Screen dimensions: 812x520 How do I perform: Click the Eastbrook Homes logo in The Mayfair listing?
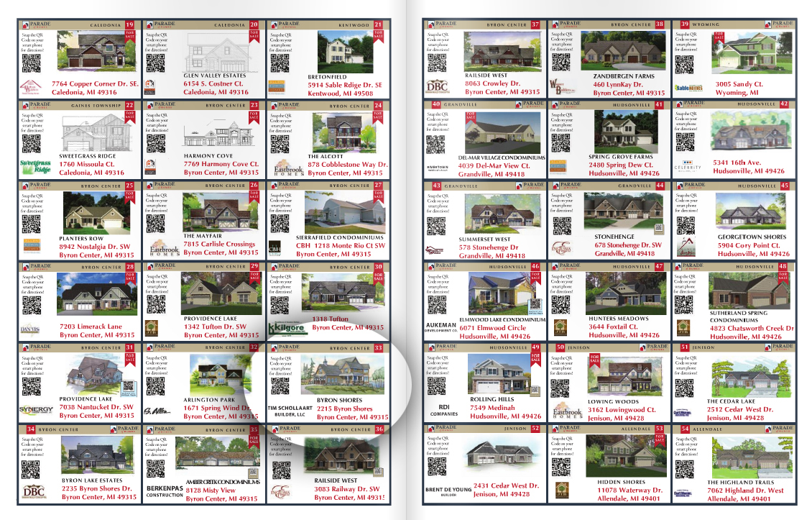tap(164, 248)
